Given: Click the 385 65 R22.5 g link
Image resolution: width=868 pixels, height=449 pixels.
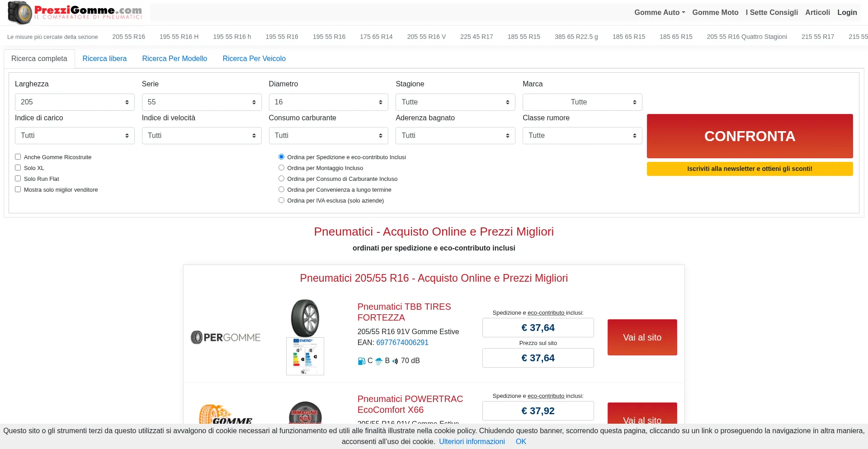Looking at the screenshot, I should click(x=576, y=37).
